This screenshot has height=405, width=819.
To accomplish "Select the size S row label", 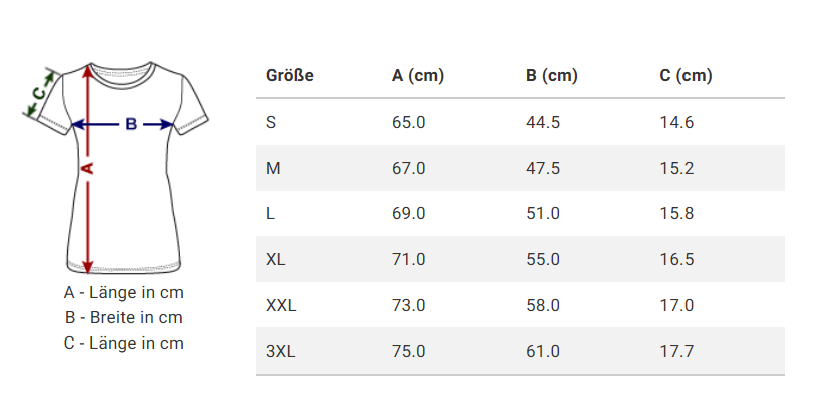I will (271, 122).
